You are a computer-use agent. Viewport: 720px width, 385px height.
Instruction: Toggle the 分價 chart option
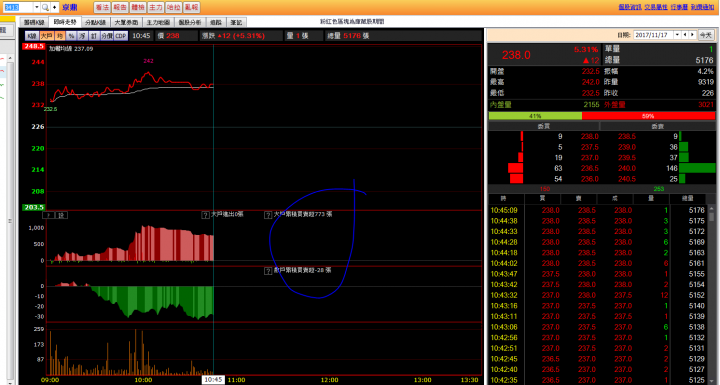[107, 36]
